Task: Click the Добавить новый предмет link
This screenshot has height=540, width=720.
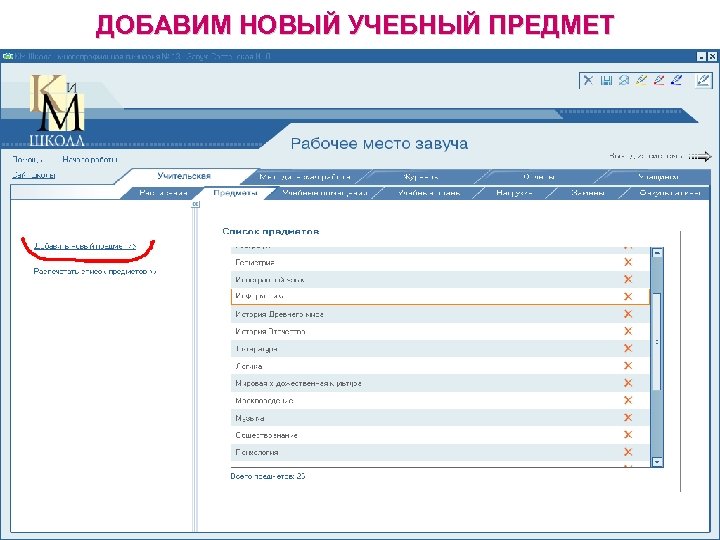Action: 85,246
